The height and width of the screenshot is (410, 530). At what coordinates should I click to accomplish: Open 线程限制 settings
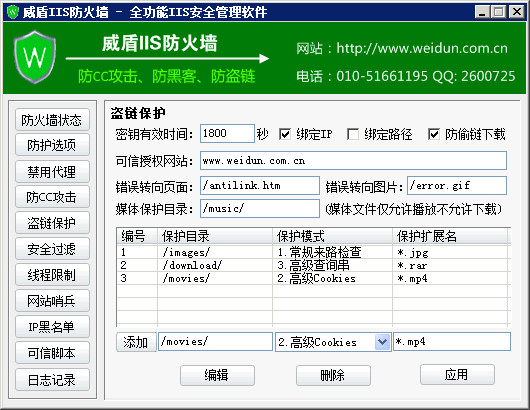52,274
